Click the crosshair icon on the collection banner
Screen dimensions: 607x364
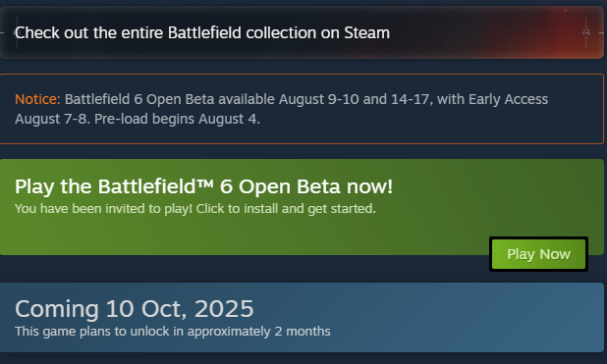pyautogui.click(x=586, y=32)
